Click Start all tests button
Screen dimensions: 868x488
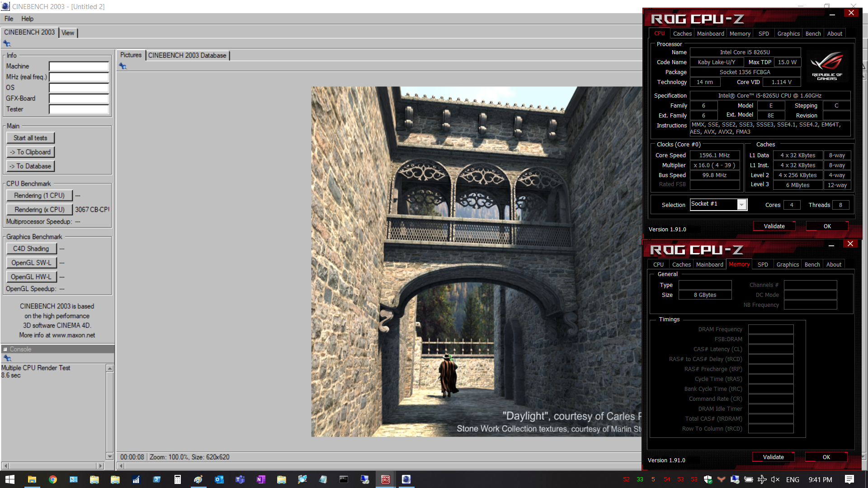click(x=30, y=138)
